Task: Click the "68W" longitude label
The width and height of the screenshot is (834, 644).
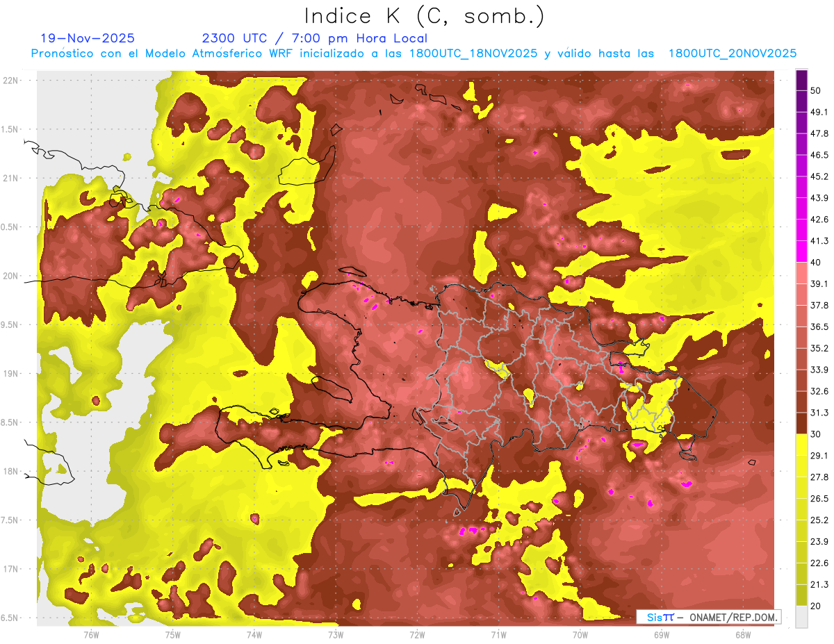Action: click(x=743, y=634)
